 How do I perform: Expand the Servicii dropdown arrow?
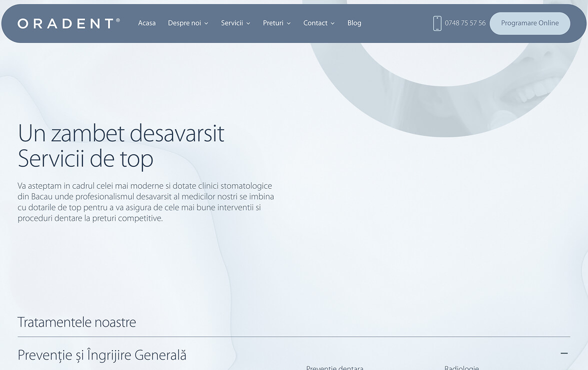point(248,23)
